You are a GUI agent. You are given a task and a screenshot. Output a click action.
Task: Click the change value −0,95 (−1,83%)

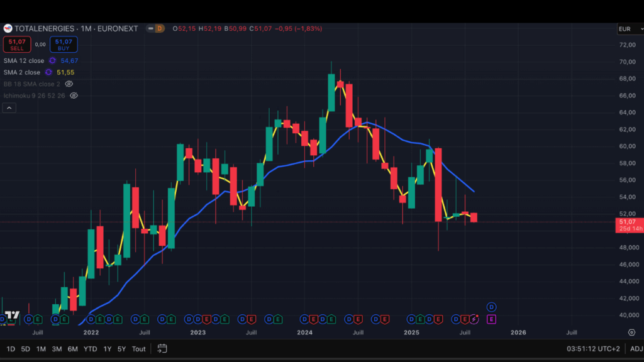click(x=298, y=29)
